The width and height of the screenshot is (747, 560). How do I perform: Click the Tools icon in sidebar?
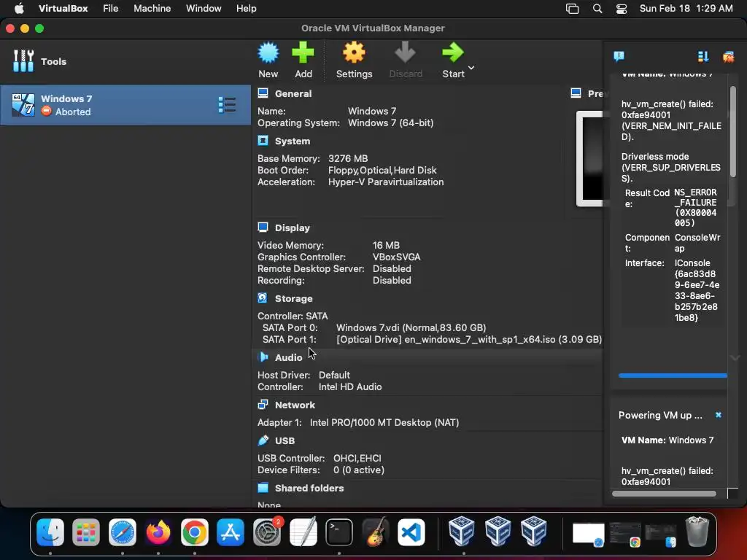coord(23,61)
